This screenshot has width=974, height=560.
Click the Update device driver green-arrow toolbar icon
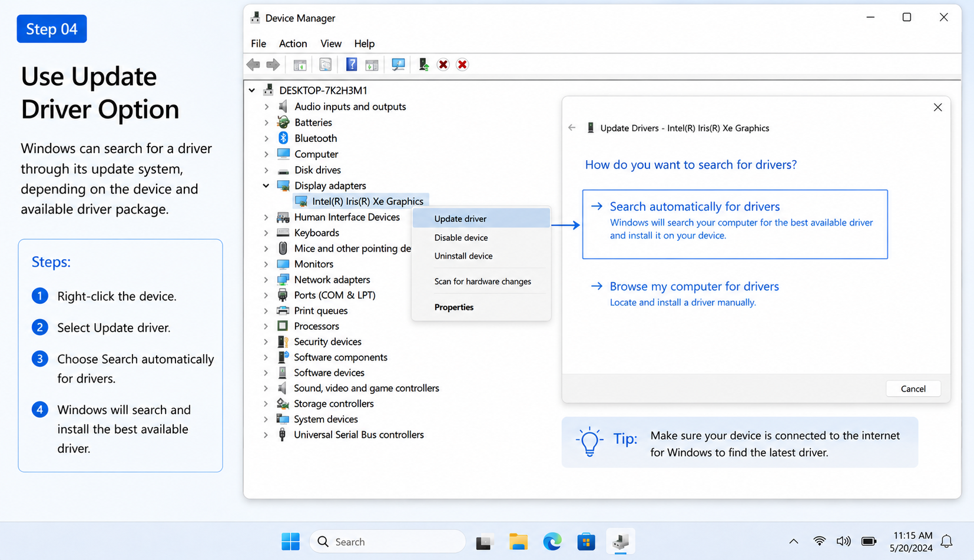(x=424, y=65)
